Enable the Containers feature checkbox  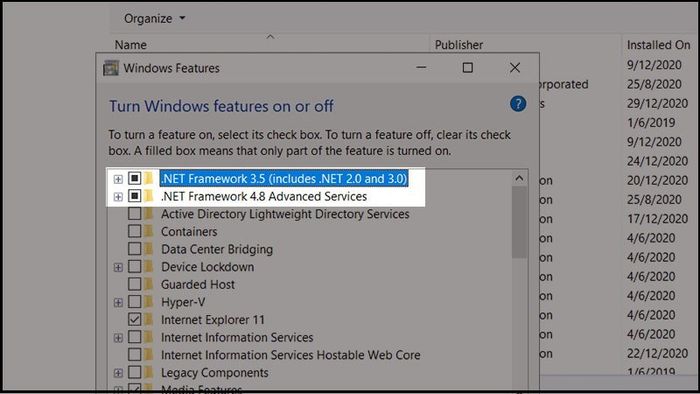(134, 231)
